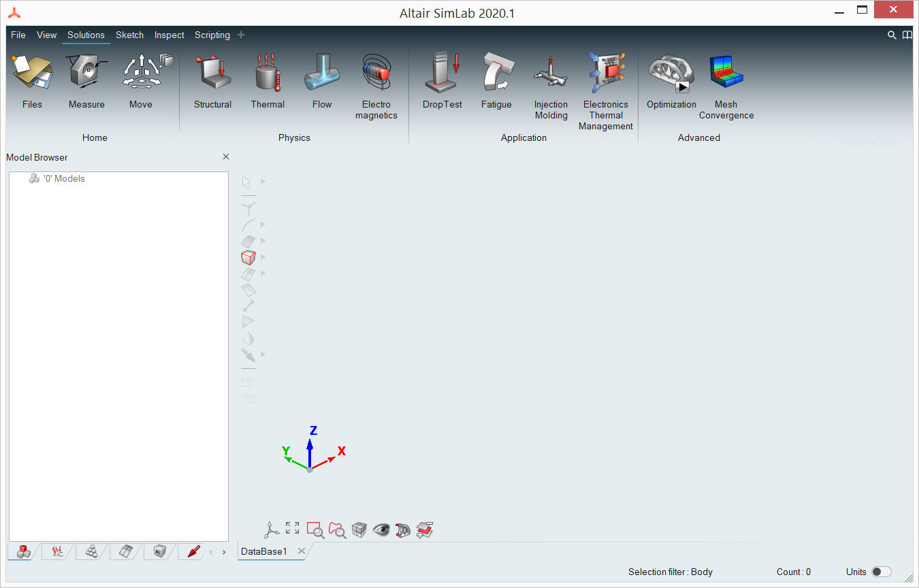Expand the selection cursor options arrow
919x588 pixels.
point(263,182)
